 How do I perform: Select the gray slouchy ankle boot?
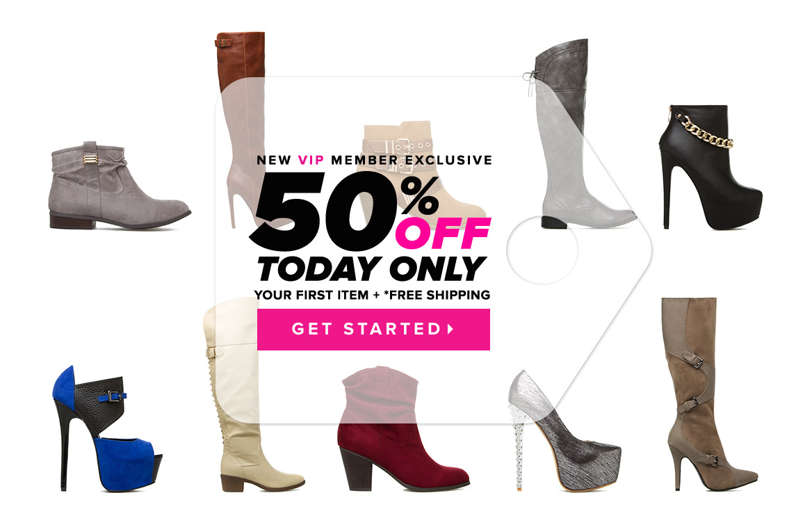[x=120, y=185]
